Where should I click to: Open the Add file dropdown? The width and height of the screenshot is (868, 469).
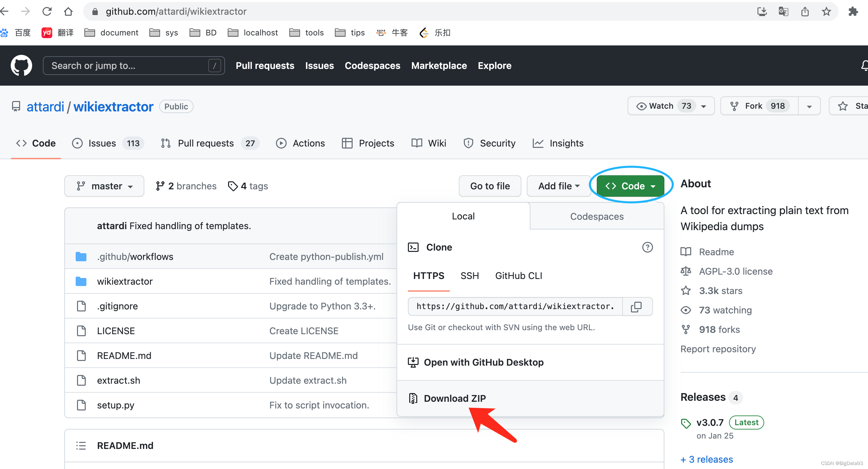(x=558, y=186)
